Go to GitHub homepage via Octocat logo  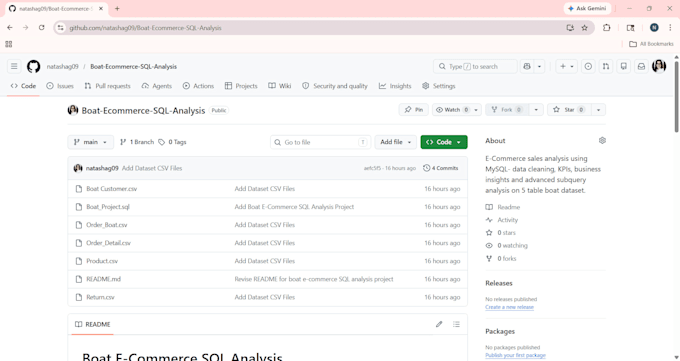[33, 66]
